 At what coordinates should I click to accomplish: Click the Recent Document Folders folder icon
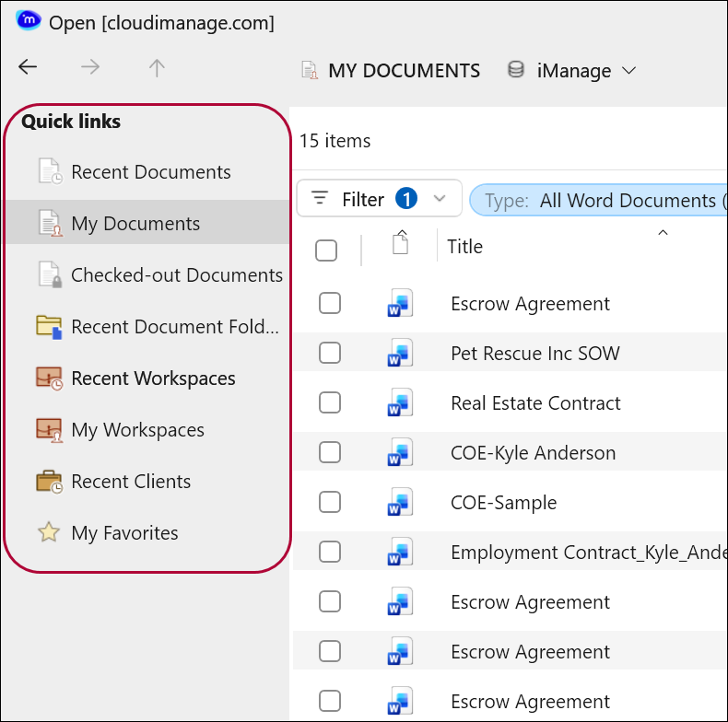(49, 327)
